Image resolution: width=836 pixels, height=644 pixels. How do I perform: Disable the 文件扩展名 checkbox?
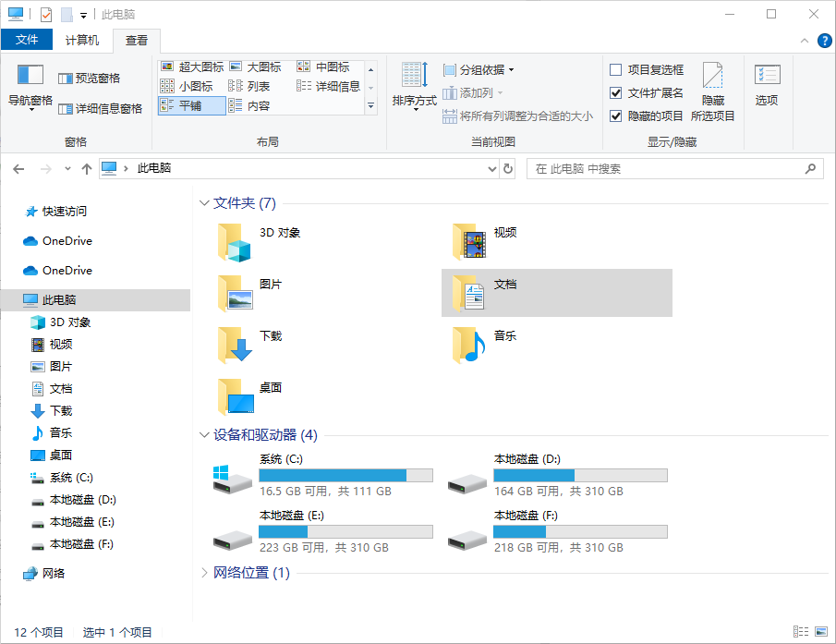(x=617, y=92)
